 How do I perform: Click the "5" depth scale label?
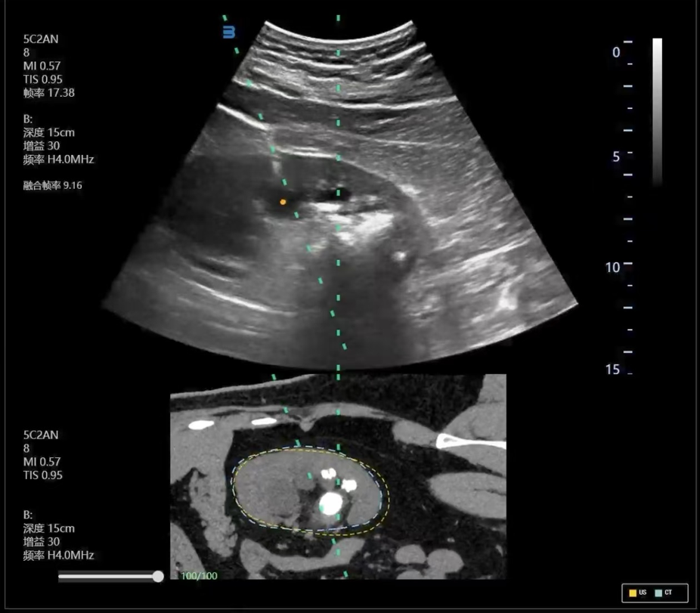pyautogui.click(x=616, y=156)
